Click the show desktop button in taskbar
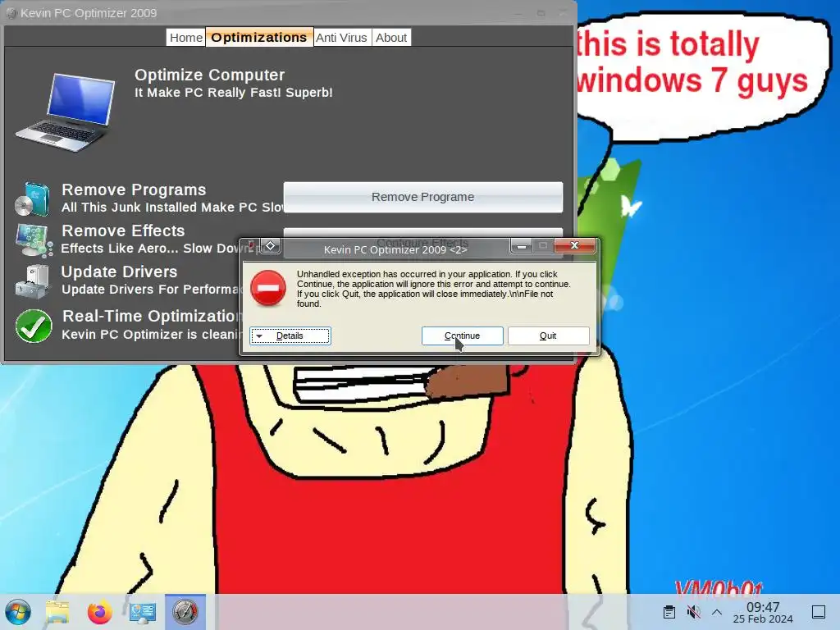This screenshot has height=630, width=840. pos(819,612)
